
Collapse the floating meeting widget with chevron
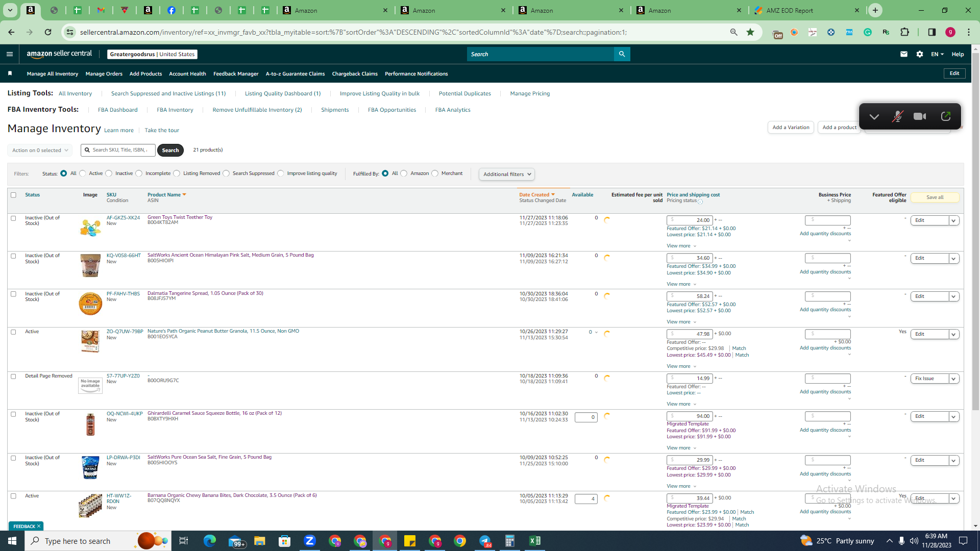pyautogui.click(x=874, y=117)
